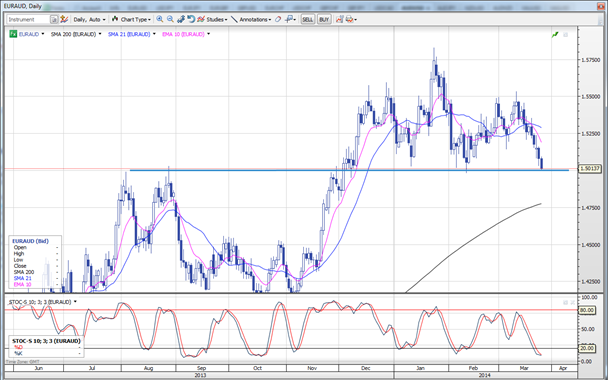Zoom in with the plus magnifier icon

point(160,19)
